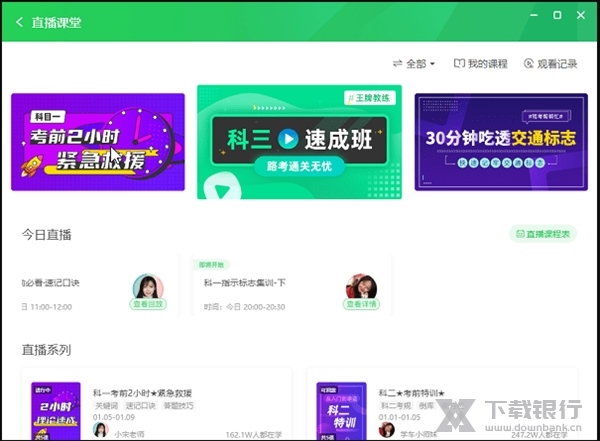The height and width of the screenshot is (441, 600).
Task: Open 科一考前2小时★紧急救援 series cover
Action: (x=56, y=411)
